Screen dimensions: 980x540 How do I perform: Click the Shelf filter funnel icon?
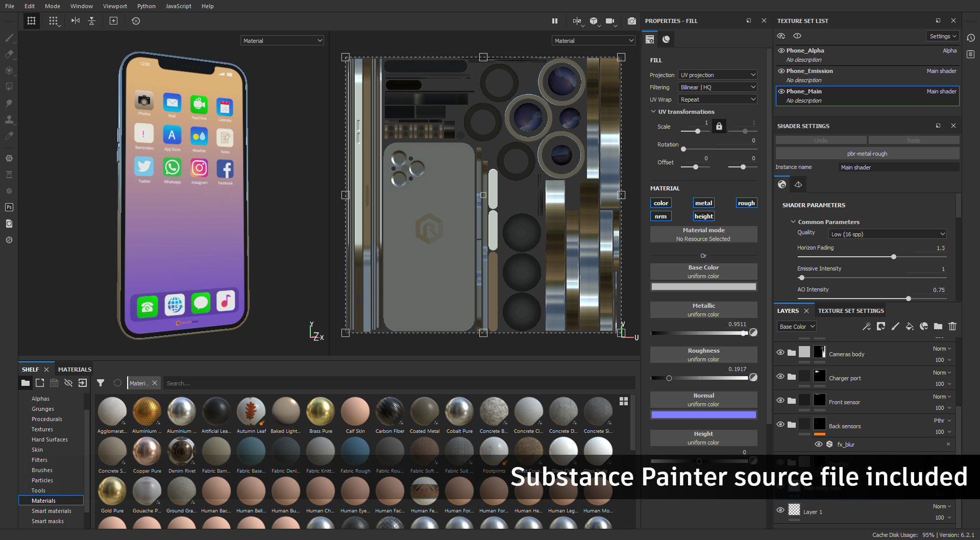coord(101,383)
